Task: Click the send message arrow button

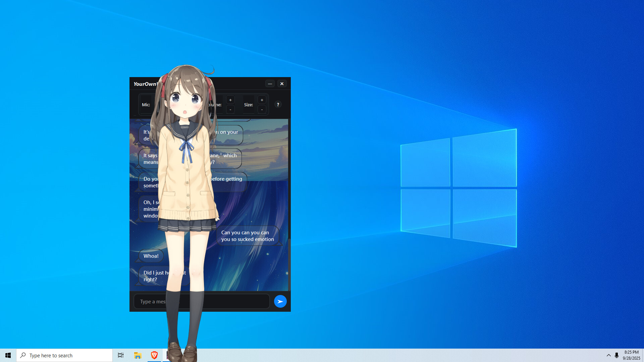Action: pyautogui.click(x=280, y=301)
